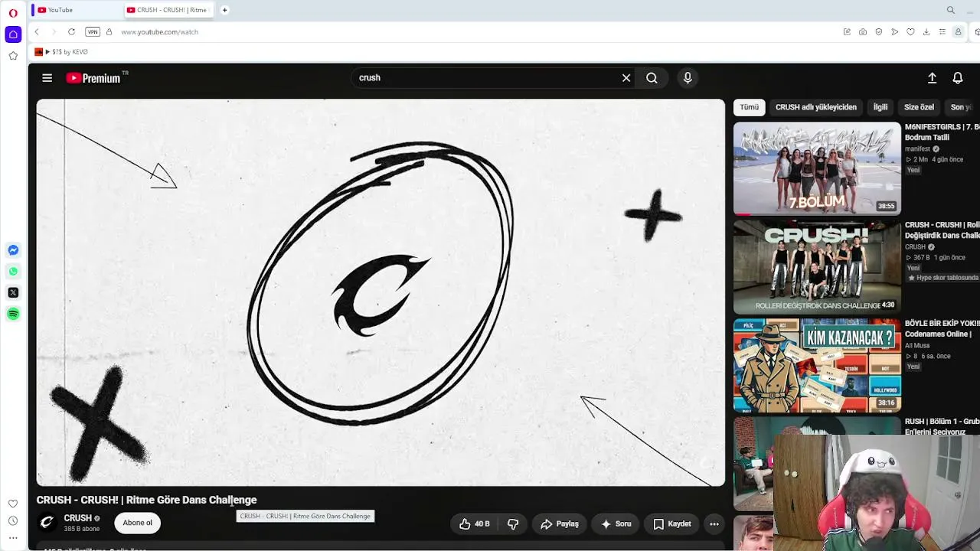Screen dimensions: 980x551
Task: Click the Ali Musa channel name
Action: coord(917,346)
